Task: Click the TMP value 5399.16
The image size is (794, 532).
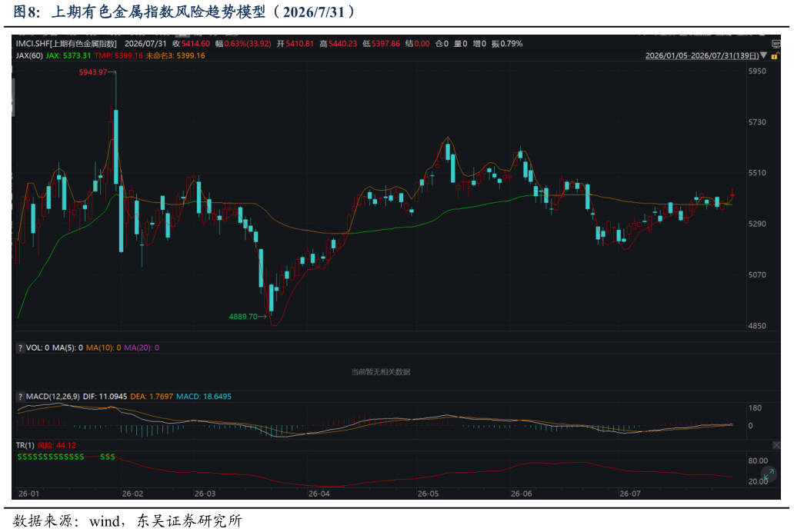Action: (x=128, y=55)
